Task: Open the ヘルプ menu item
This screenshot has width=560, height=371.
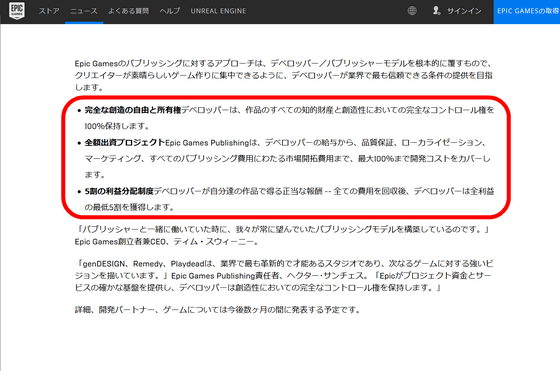Action: (x=170, y=11)
